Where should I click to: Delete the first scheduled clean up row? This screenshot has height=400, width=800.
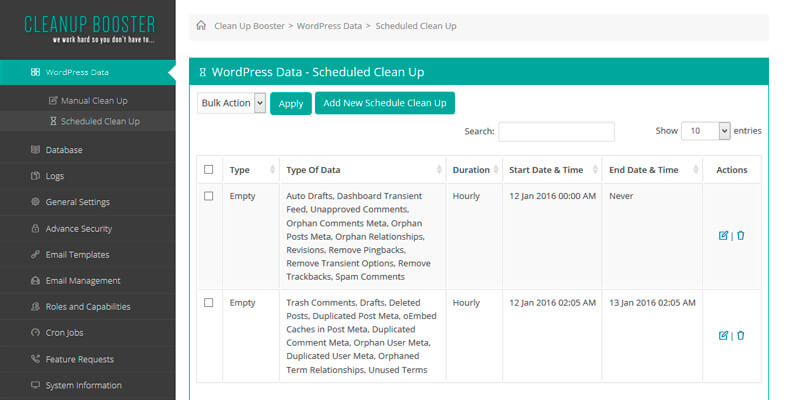(741, 236)
